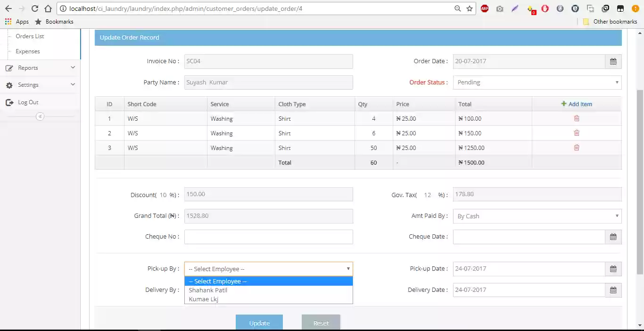This screenshot has width=644, height=331.
Task: Open the calendar icon beside Pick-up Date
Action: (613, 269)
